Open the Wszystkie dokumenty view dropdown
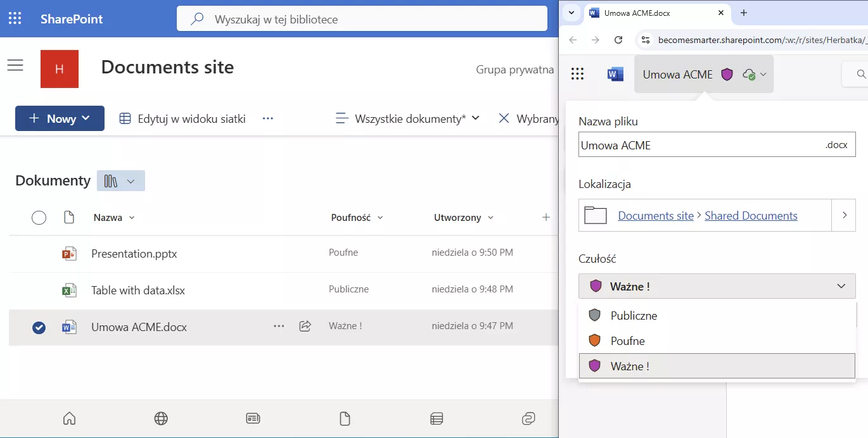 pos(408,118)
